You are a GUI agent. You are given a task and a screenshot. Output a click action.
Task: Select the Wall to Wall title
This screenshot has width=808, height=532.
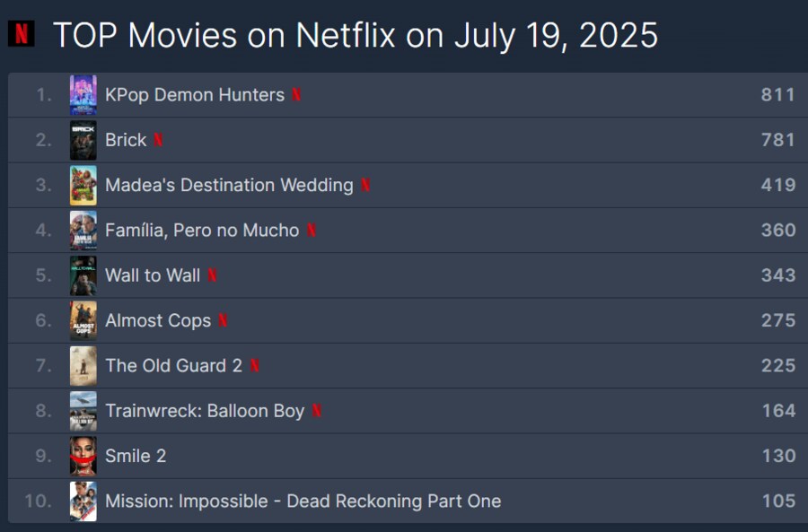click(153, 275)
